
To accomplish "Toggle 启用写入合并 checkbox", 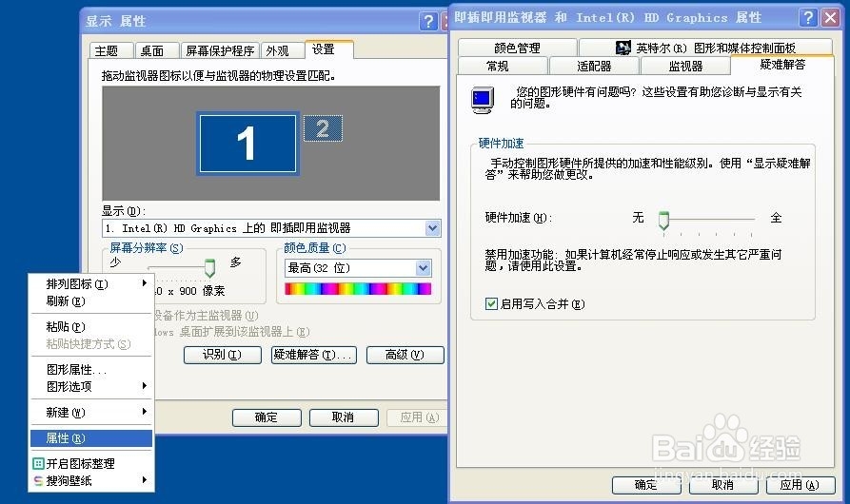I will [x=491, y=303].
